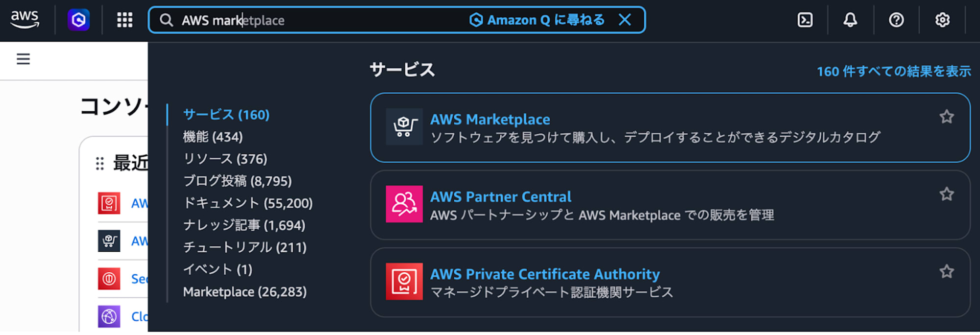Star the AWS Partner Central result
The width and height of the screenshot is (980, 335).
(x=947, y=194)
